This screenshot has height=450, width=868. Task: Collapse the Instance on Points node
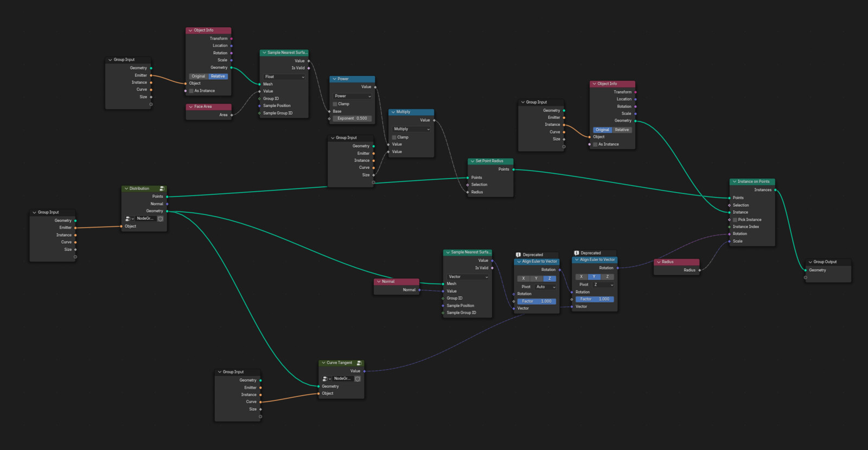734,182
